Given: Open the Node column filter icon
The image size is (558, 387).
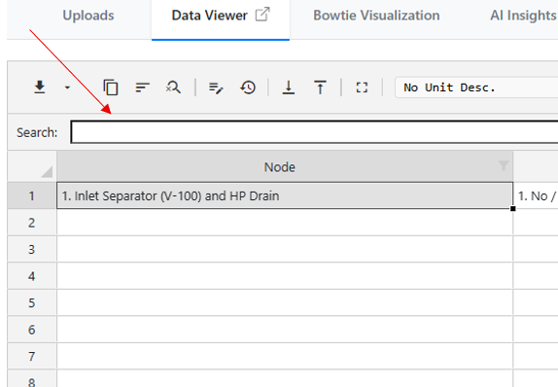Looking at the screenshot, I should click(503, 165).
